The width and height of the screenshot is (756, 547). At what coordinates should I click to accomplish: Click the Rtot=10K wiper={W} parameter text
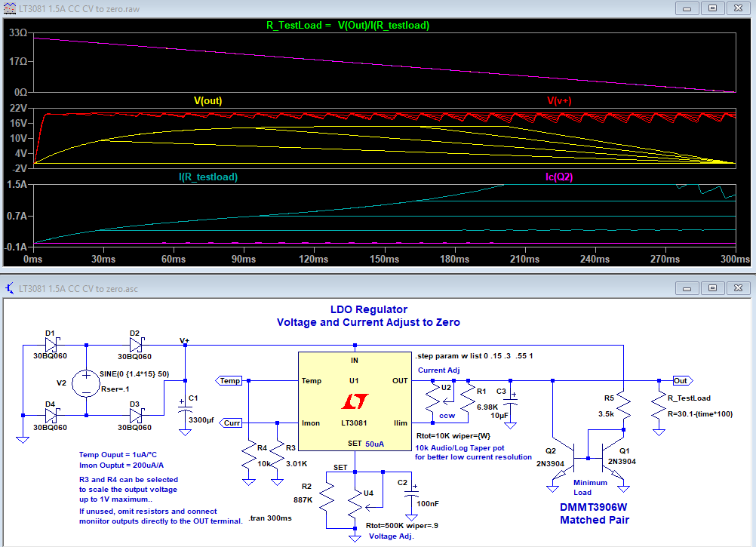(x=453, y=435)
